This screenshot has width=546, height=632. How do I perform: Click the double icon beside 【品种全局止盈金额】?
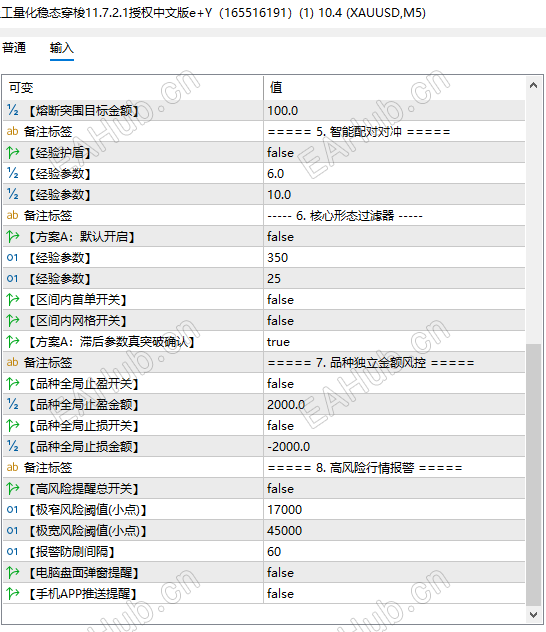(12, 404)
